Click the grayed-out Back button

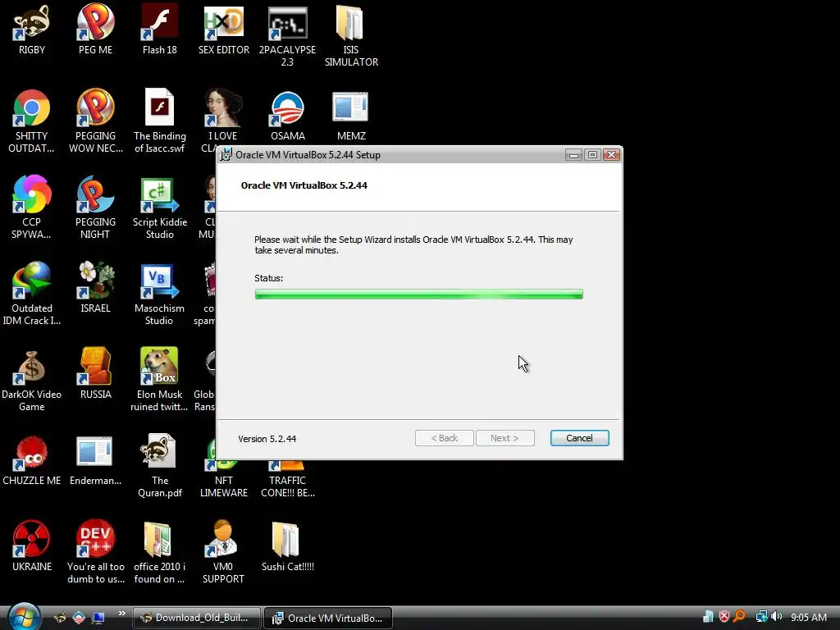click(444, 438)
